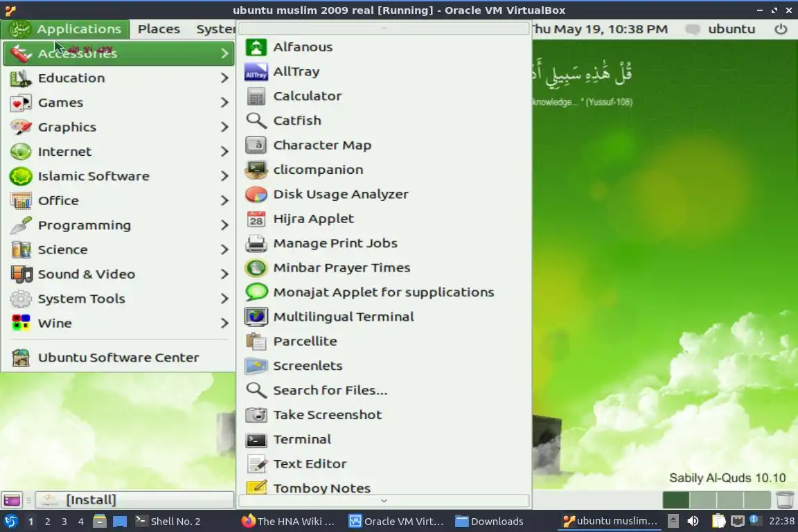Expand the Graphics submenu arrow
Image resolution: width=798 pixels, height=532 pixels.
click(224, 127)
